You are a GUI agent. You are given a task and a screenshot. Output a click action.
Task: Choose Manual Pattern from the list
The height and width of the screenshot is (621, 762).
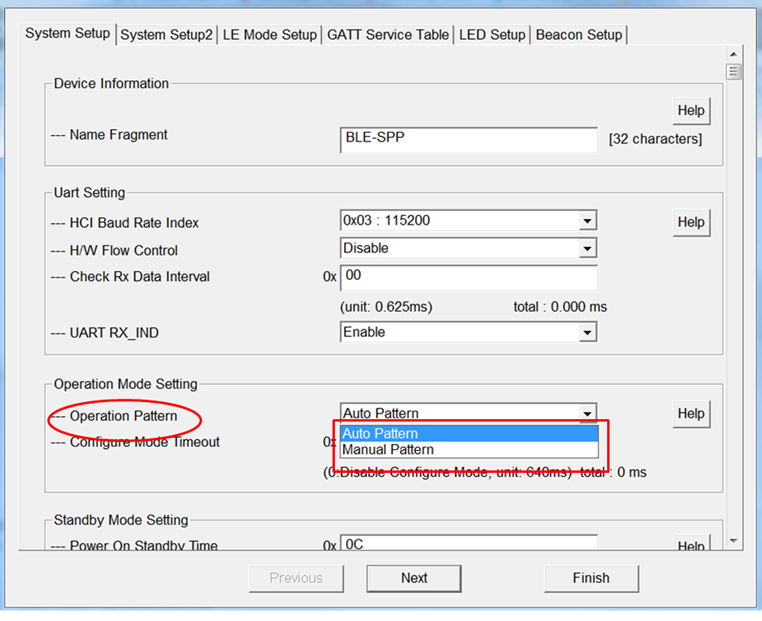tap(468, 450)
